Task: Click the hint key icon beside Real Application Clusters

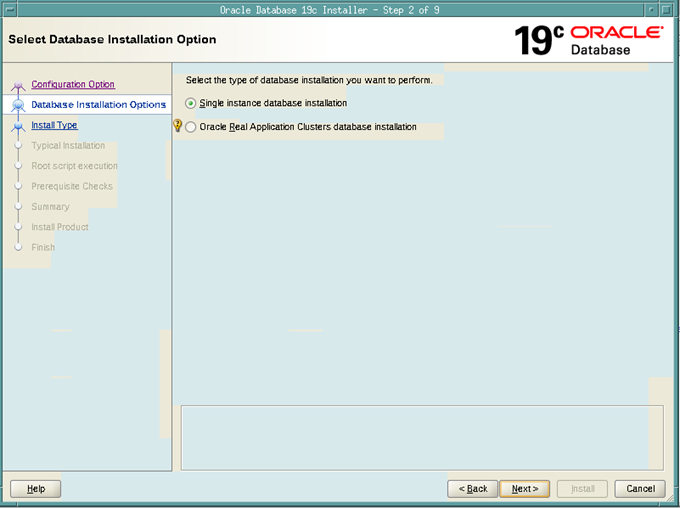Action: pyautogui.click(x=177, y=125)
